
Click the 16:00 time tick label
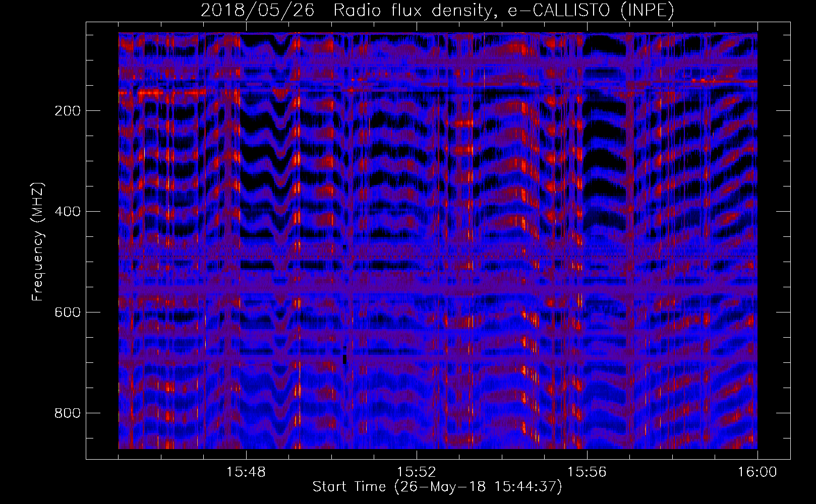757,472
